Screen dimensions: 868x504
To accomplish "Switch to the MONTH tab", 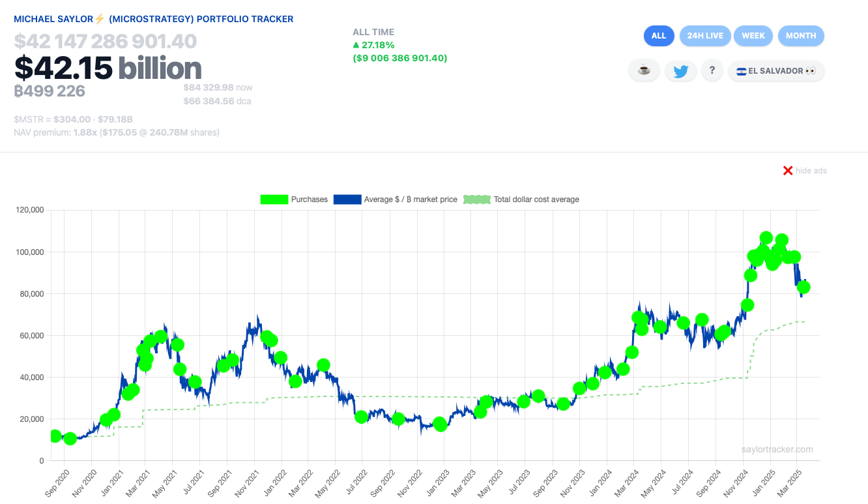I will pyautogui.click(x=801, y=36).
